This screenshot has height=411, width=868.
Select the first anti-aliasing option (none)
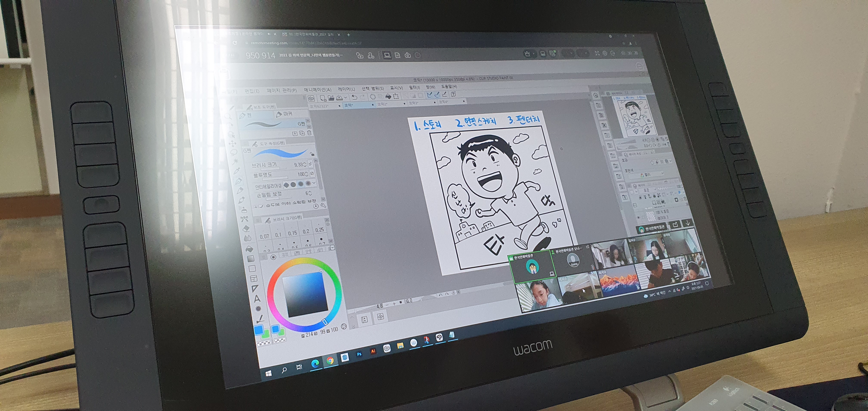[x=286, y=185]
